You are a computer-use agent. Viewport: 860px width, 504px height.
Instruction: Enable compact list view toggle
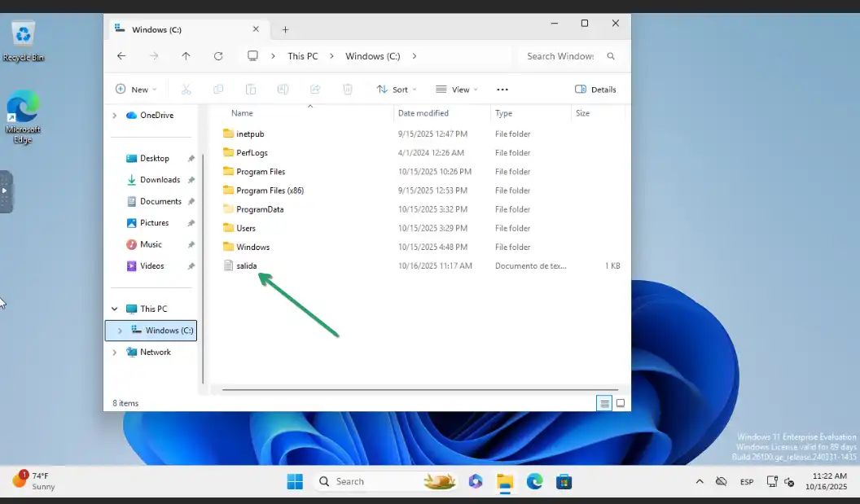[x=604, y=403]
